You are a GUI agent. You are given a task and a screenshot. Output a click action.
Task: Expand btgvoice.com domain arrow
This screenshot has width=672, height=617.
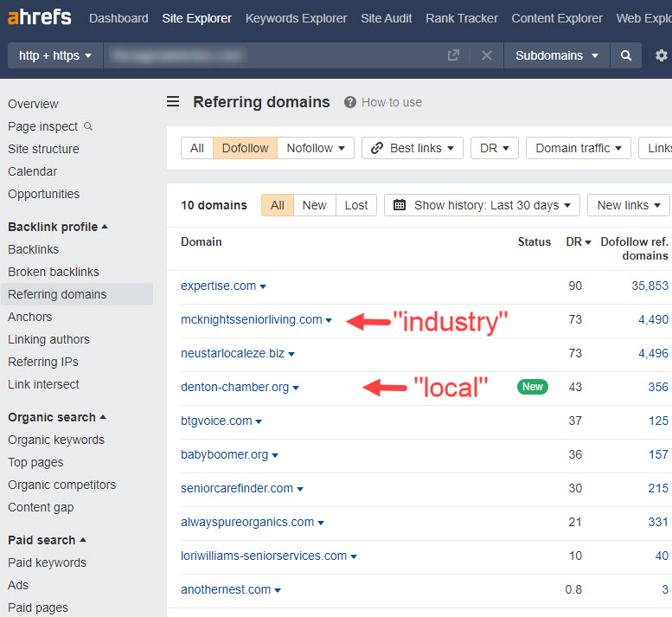(x=259, y=421)
